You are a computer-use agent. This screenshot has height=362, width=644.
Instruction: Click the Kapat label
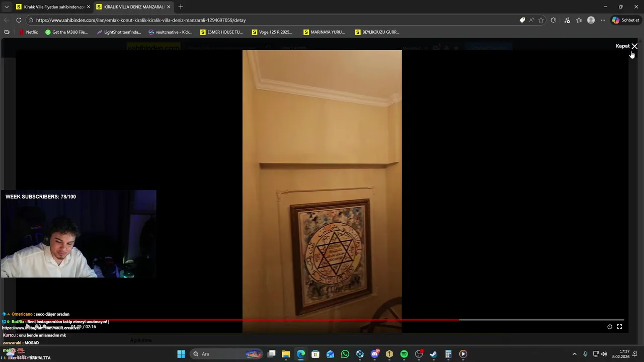622,46
